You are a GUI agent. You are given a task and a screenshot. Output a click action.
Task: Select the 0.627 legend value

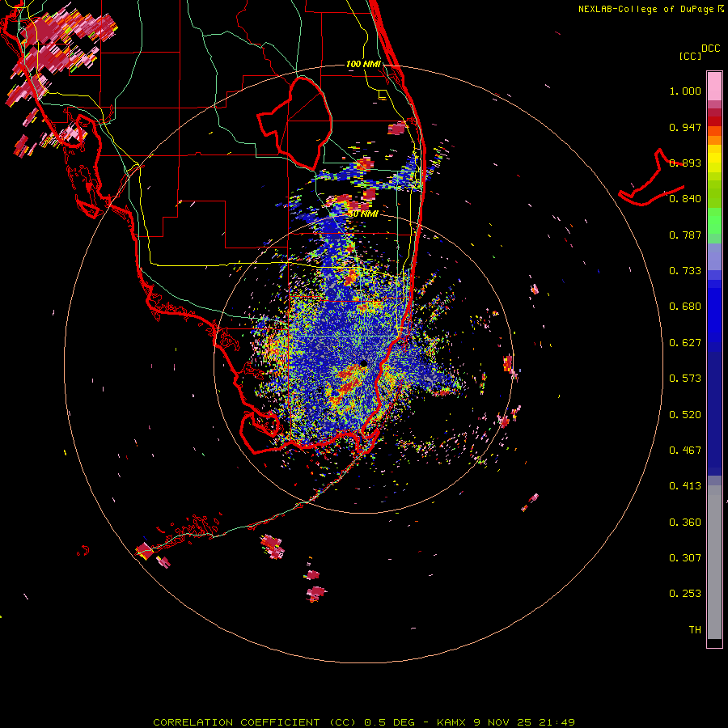pyautogui.click(x=685, y=343)
